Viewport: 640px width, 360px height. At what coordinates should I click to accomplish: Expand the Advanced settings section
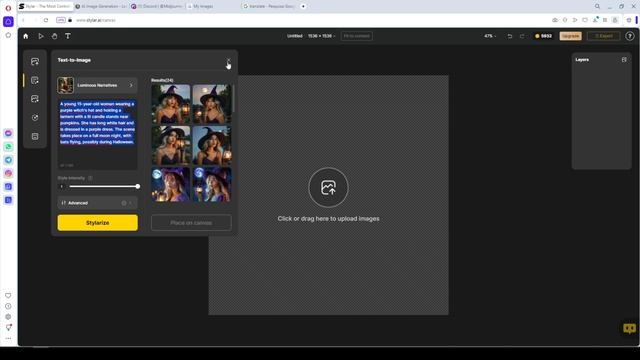(98, 203)
